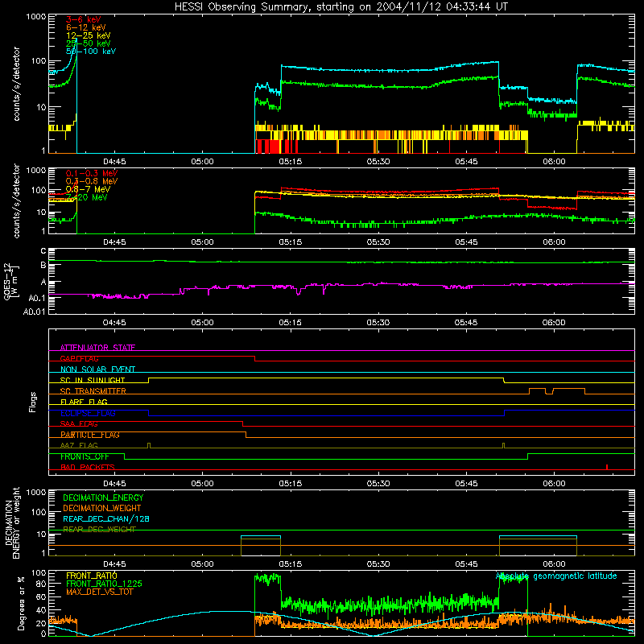644x644 pixels.
Task: Click the A0.01 tick label
Action: (34, 312)
